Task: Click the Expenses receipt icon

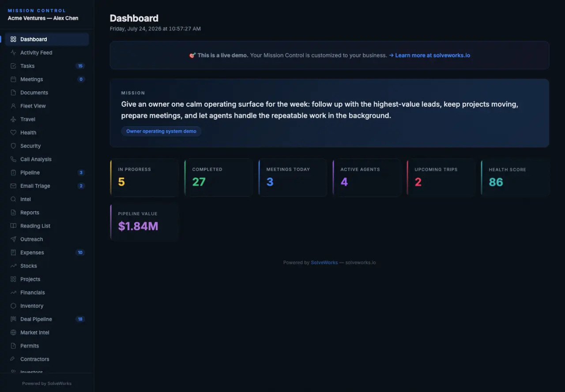Action: (x=13, y=253)
